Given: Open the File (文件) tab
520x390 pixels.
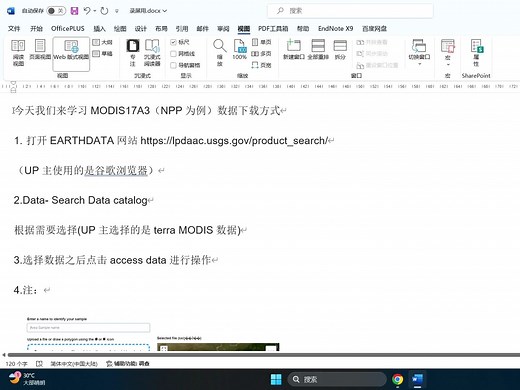Looking at the screenshot, I should point(14,29).
